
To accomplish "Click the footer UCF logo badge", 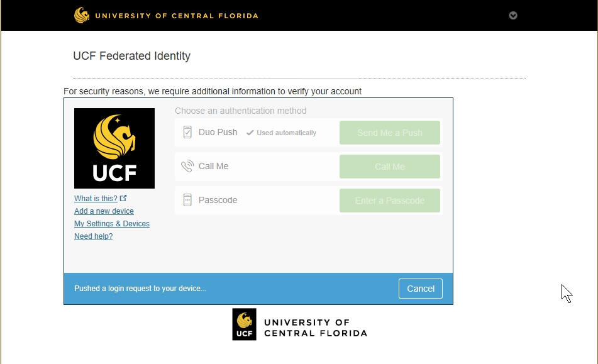I will coord(244,324).
